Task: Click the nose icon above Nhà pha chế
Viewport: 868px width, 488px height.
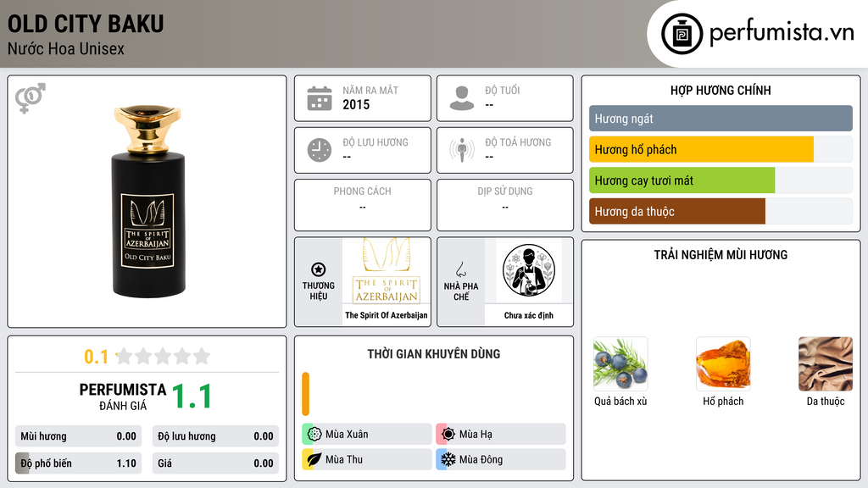Action: 460,269
